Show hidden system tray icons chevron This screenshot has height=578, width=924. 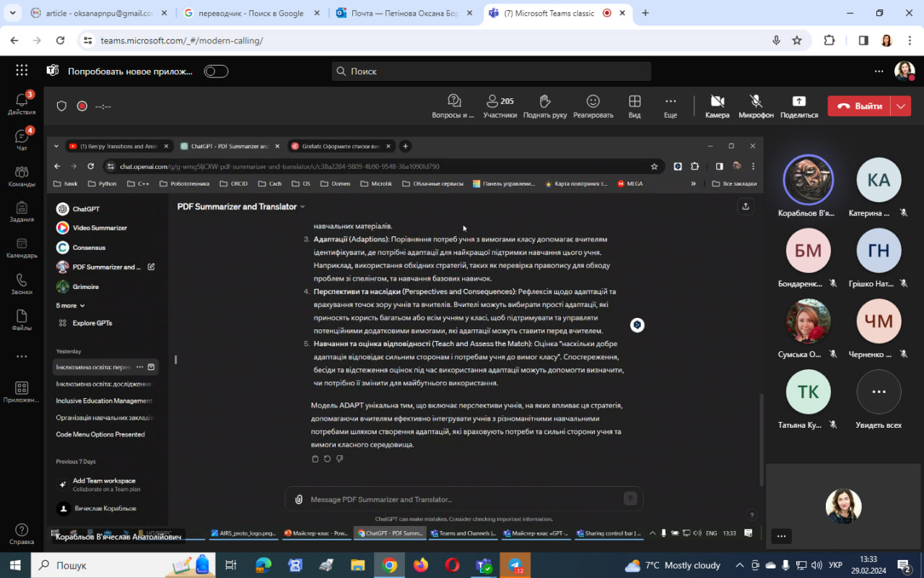click(x=740, y=565)
